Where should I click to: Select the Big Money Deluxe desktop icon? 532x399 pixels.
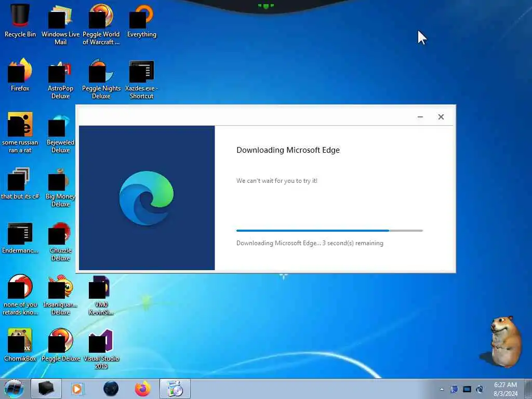(60, 187)
